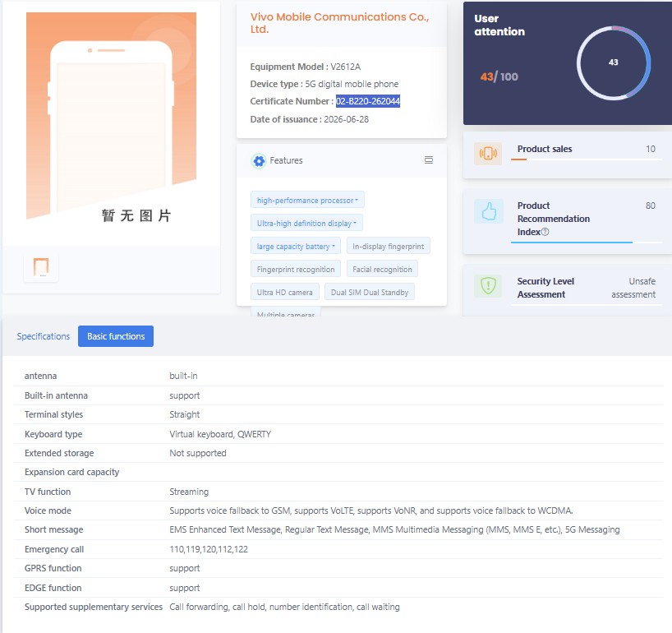Screen dimensions: 672x633
Task: Click the Terminal styles value Straight
Action: click(185, 414)
